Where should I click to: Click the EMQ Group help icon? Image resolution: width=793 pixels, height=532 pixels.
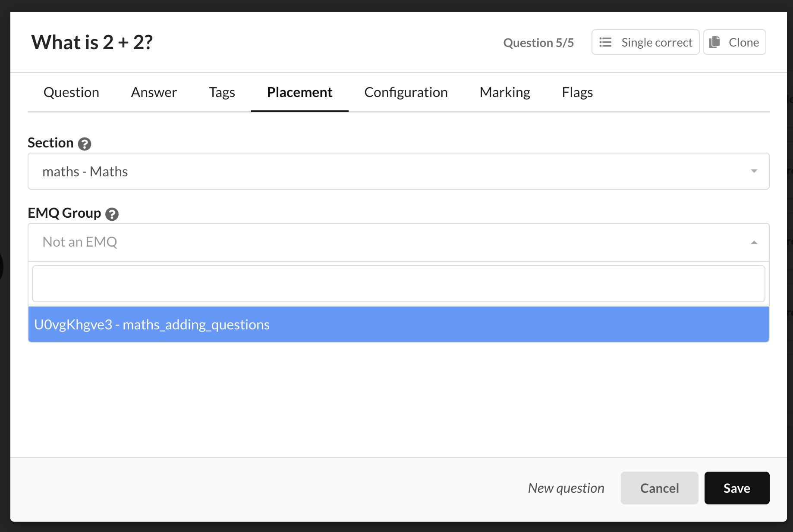pos(112,214)
